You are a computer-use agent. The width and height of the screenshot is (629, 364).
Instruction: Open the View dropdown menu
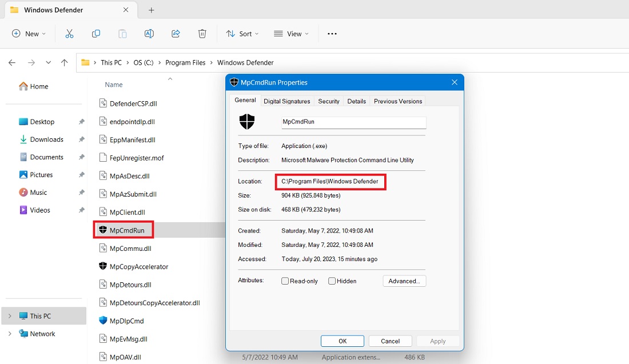pos(291,34)
